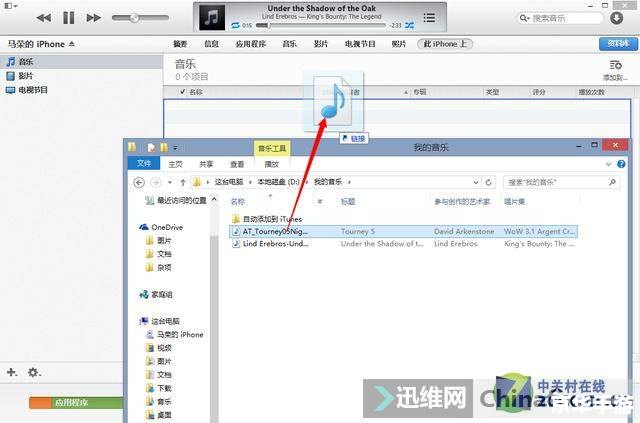Open the 主页 ribbon tab
The image size is (640, 423).
tap(176, 164)
